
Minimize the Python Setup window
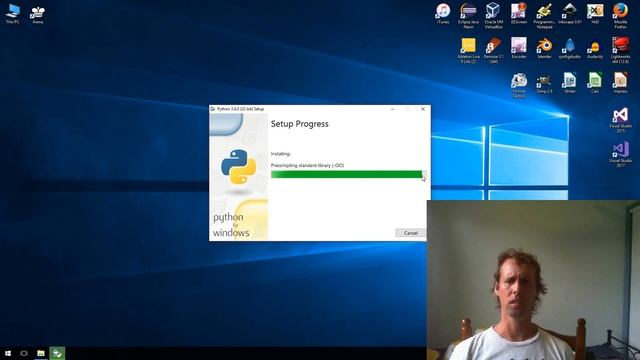point(393,109)
